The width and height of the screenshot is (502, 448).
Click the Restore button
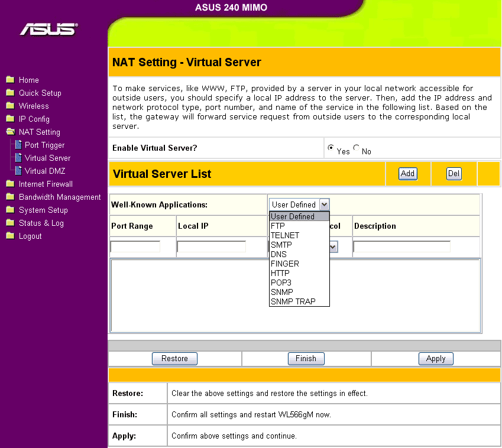point(174,358)
